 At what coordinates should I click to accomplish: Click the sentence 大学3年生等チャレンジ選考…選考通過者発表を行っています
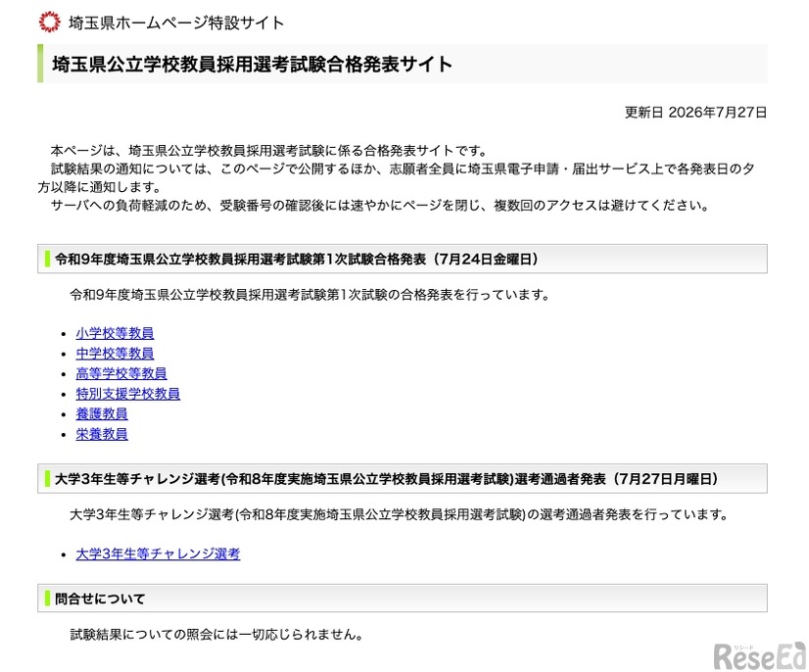[x=399, y=514]
